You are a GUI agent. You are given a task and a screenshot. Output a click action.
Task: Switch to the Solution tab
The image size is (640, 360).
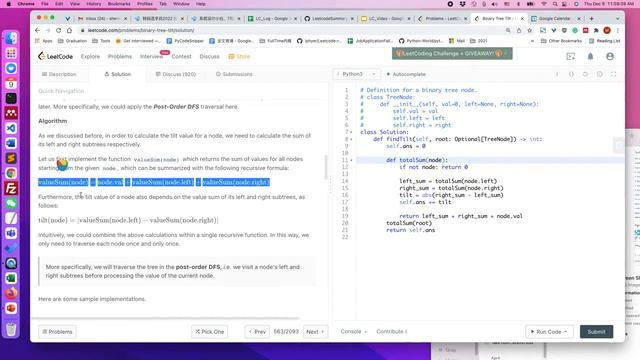[x=118, y=74]
